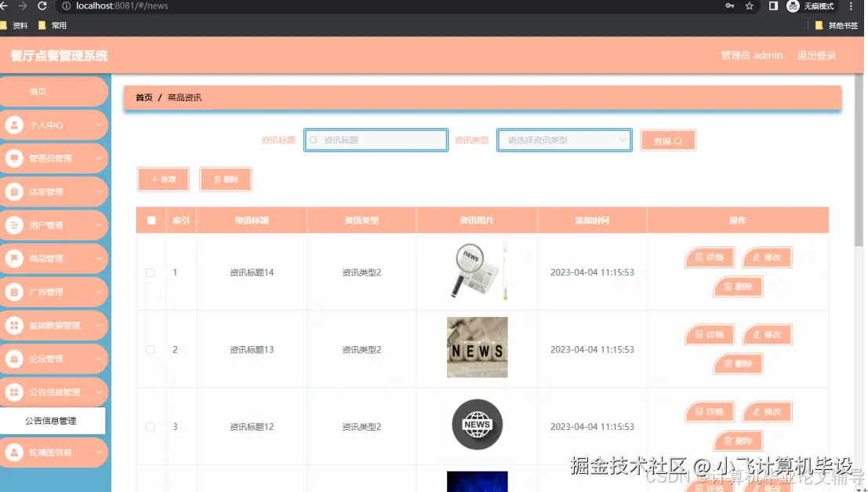Expand 个人中心 menu chevron
The width and height of the screenshot is (868, 492).
[98, 125]
